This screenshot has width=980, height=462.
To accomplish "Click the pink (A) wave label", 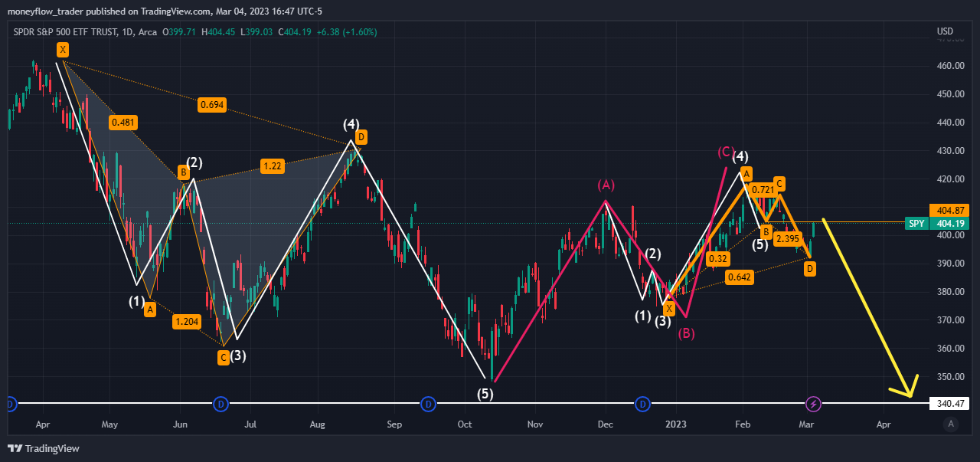I will tap(606, 185).
